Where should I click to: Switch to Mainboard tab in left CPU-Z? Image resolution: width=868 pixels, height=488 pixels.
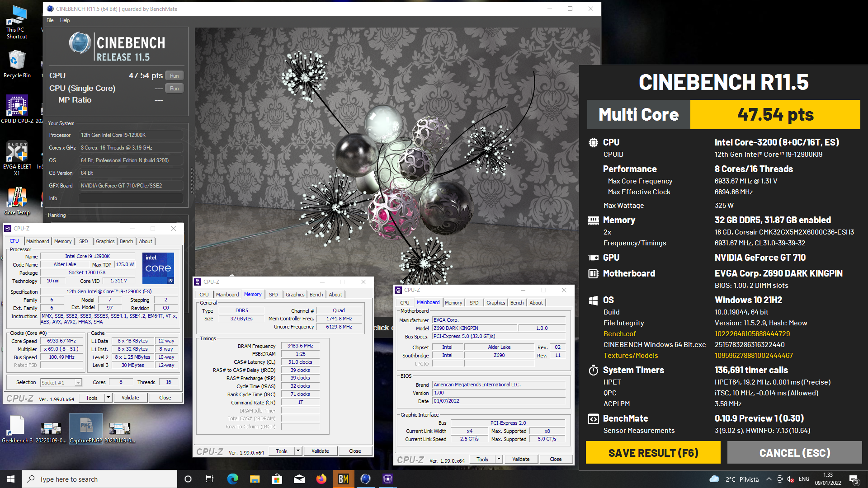[38, 241]
